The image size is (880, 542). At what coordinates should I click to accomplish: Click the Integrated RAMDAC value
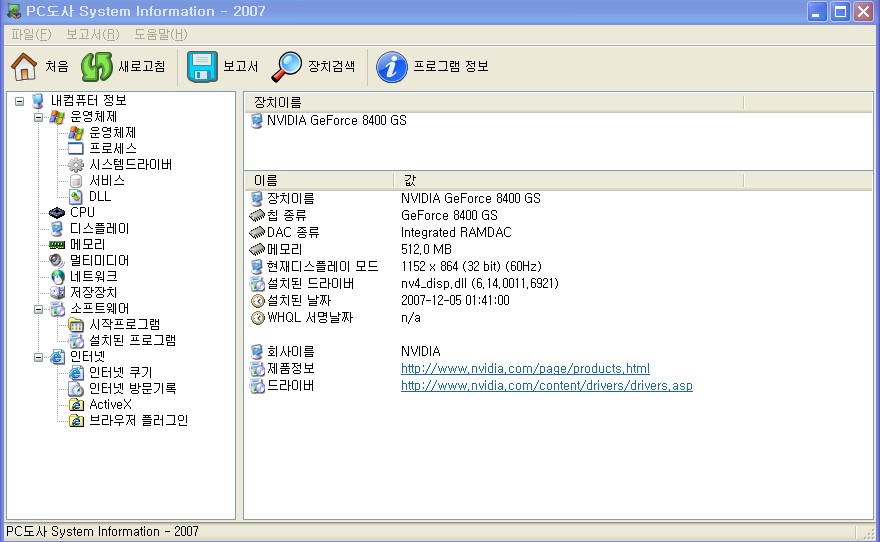tap(456, 232)
